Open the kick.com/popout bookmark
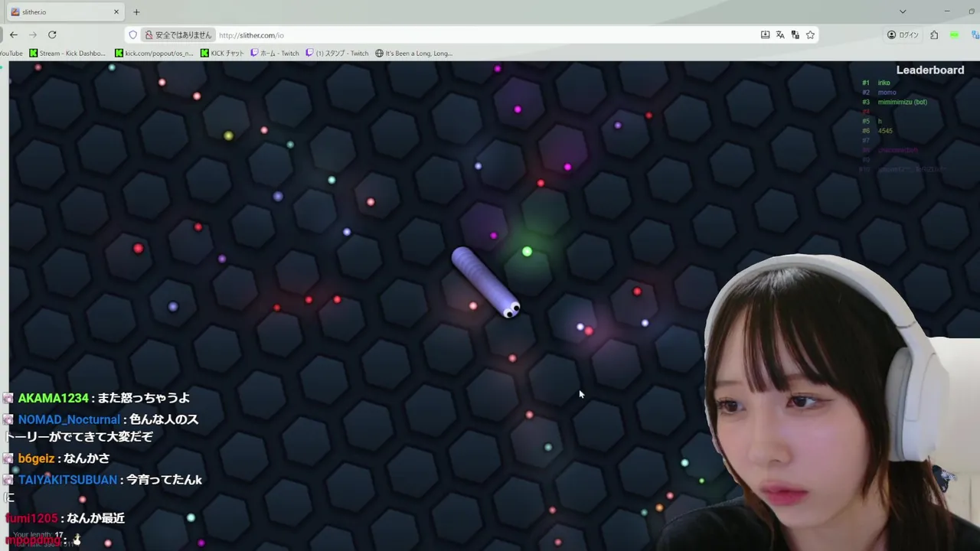Viewport: 980px width, 551px height. [x=154, y=53]
